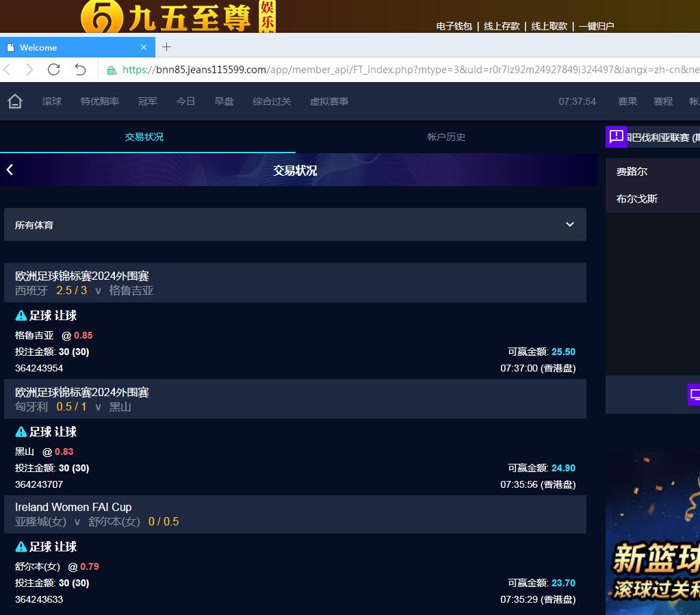Click the 线上取款 link
The image size is (700, 615).
coord(549,26)
